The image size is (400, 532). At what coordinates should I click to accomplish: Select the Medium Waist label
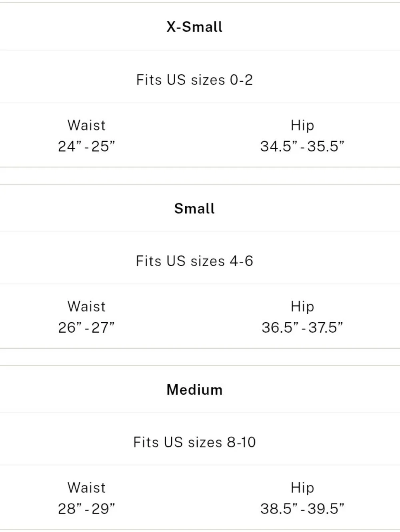[x=86, y=488]
